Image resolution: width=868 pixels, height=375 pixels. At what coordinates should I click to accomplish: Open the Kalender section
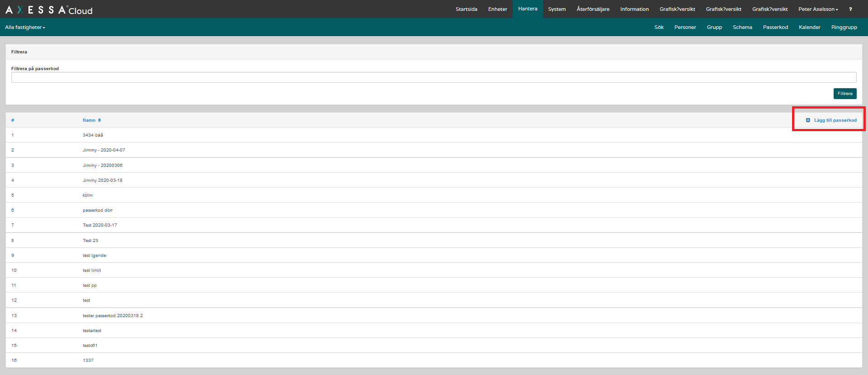pos(809,27)
